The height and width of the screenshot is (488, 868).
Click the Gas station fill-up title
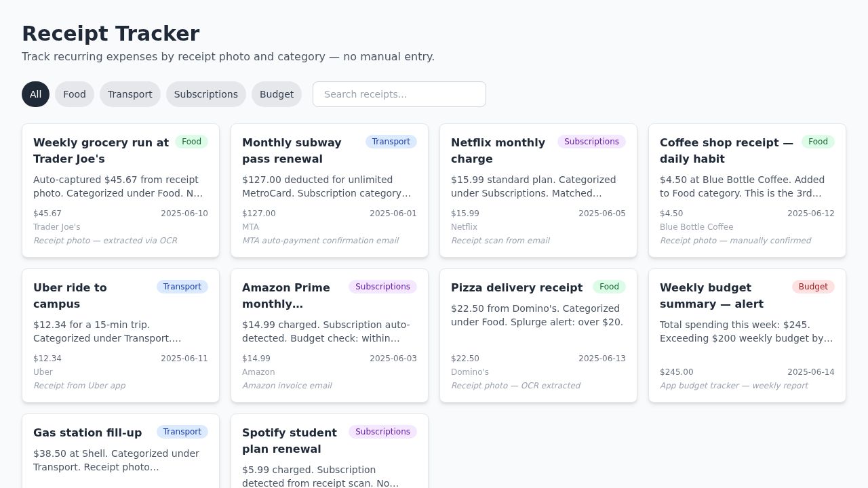click(x=87, y=432)
